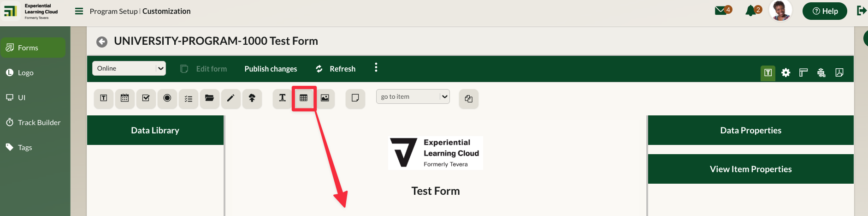Add a checkbox field element
Image resolution: width=868 pixels, height=216 pixels.
(146, 98)
